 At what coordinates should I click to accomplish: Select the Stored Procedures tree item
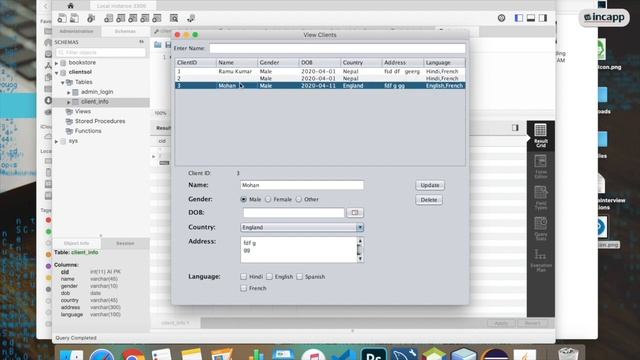100,121
